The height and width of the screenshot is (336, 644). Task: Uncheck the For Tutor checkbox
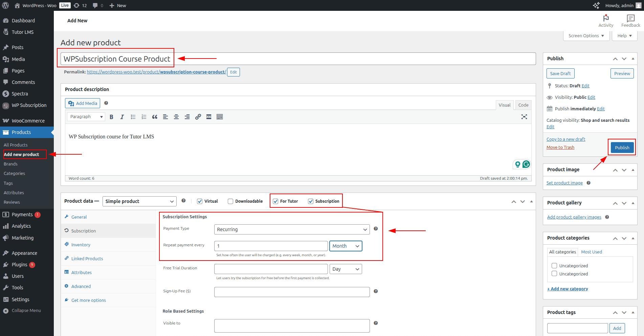[275, 201]
